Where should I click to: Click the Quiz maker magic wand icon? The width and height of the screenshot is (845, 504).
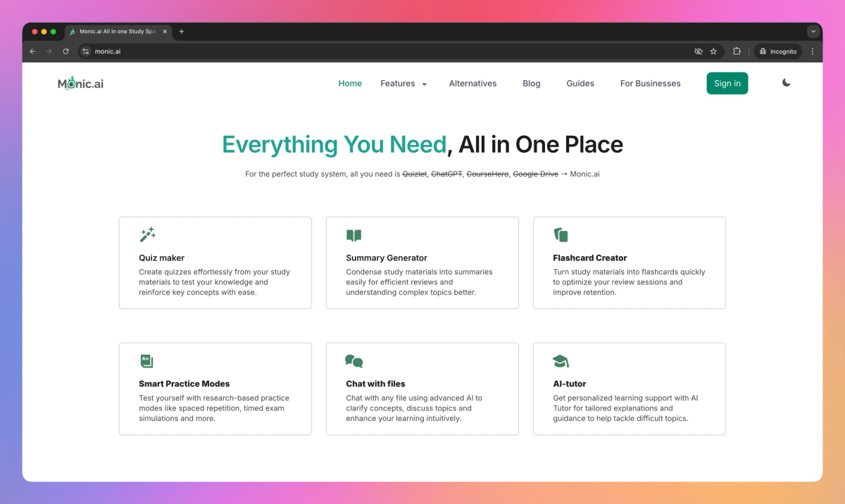coord(147,235)
